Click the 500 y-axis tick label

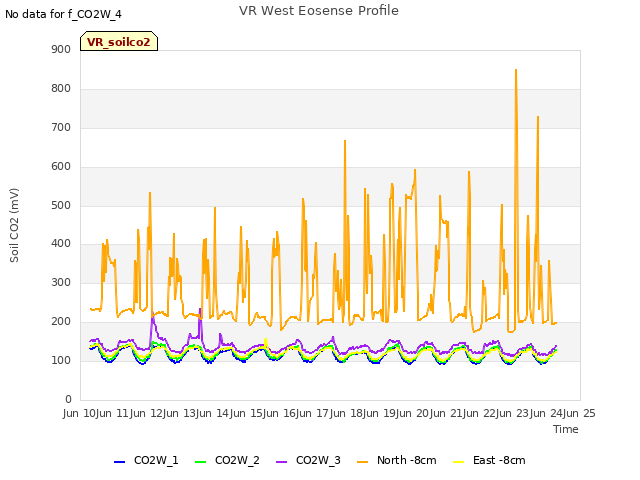61,205
